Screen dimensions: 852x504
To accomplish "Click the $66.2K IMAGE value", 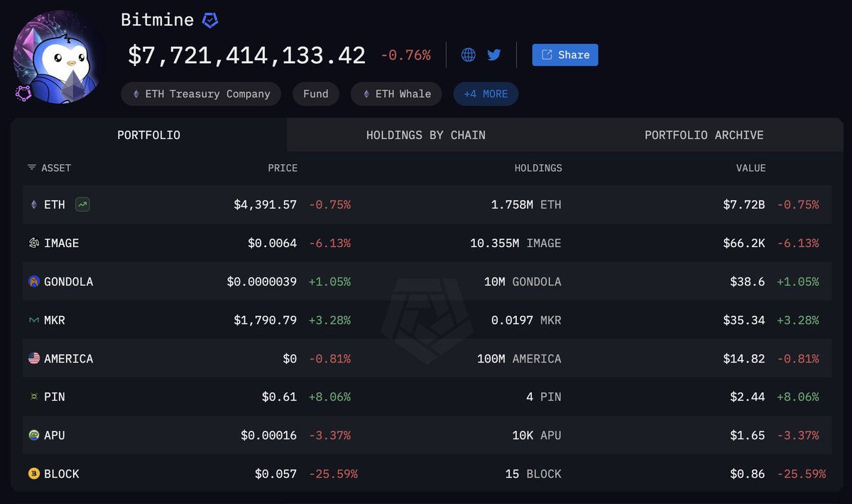I will coord(743,243).
